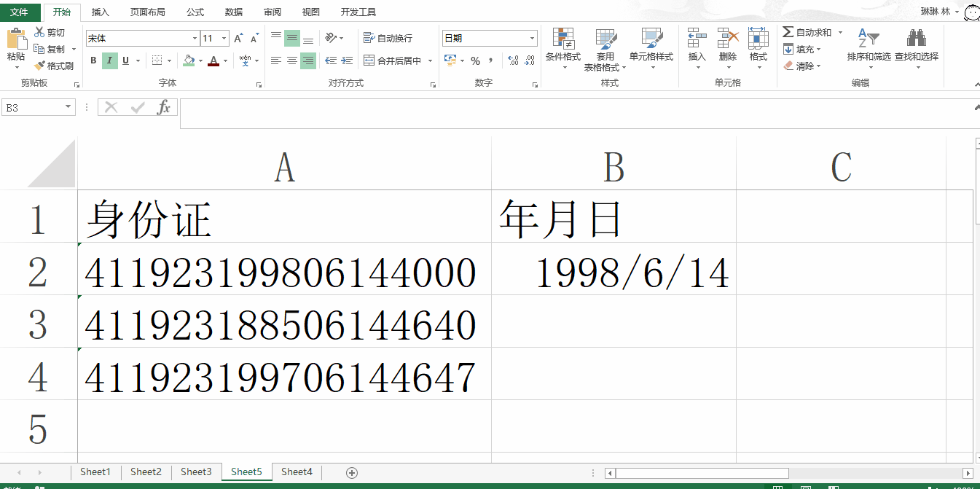Open the number format dropdown showing 日期

(531, 37)
